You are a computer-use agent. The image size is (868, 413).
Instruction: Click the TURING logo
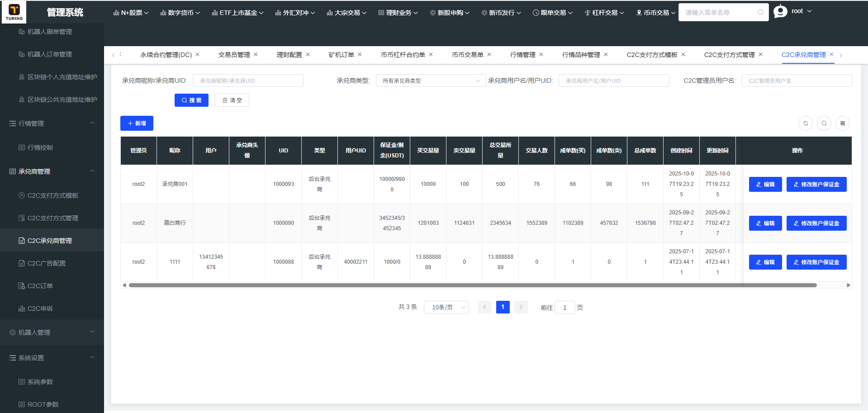[x=14, y=12]
